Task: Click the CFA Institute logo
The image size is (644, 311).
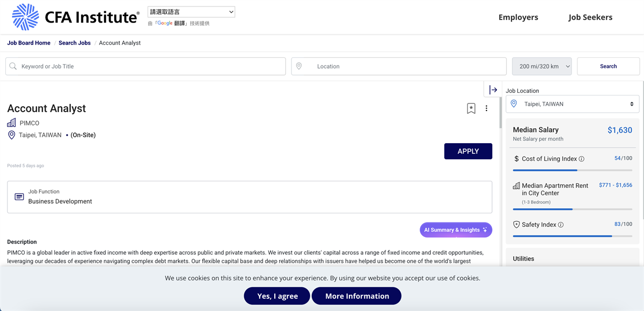Action: click(x=75, y=17)
